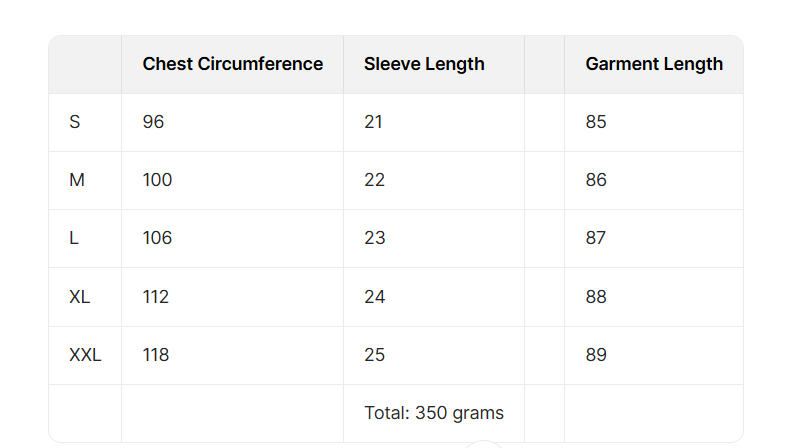The image size is (810, 448).
Task: Select chest circumference value 100
Action: click(157, 180)
